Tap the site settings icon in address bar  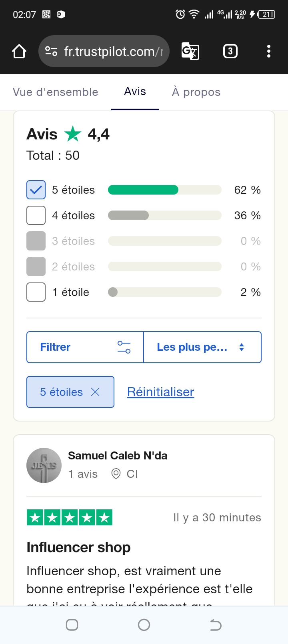(x=51, y=51)
